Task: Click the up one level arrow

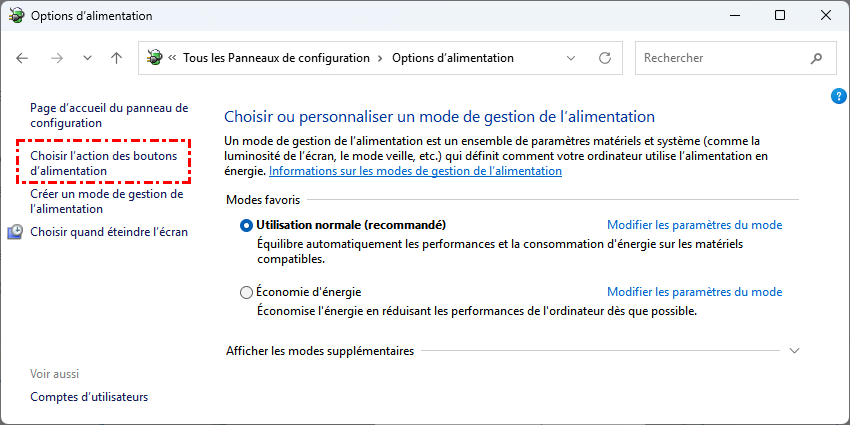Action: pos(116,58)
